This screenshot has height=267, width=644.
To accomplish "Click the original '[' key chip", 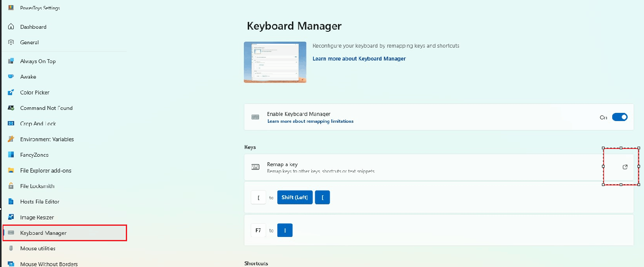I will pyautogui.click(x=258, y=197).
